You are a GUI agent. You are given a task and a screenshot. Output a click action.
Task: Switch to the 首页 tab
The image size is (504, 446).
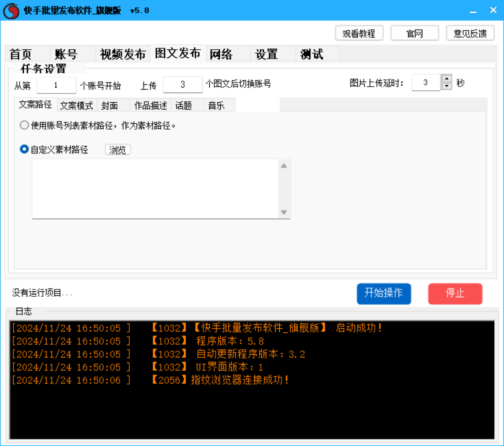28,54
